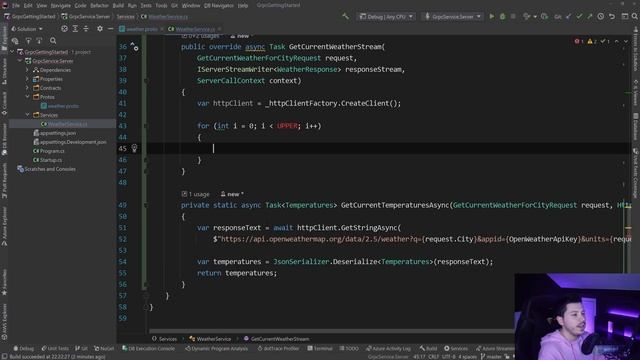Screen dimensions: 640x360
Task: Open the Build tool window at bottom
Action: (428, 349)
